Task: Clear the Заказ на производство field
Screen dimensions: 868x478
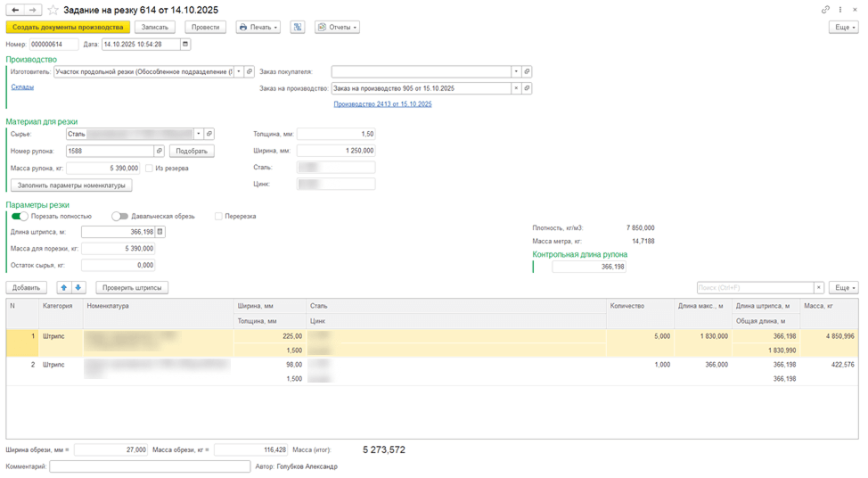Action: (516, 88)
